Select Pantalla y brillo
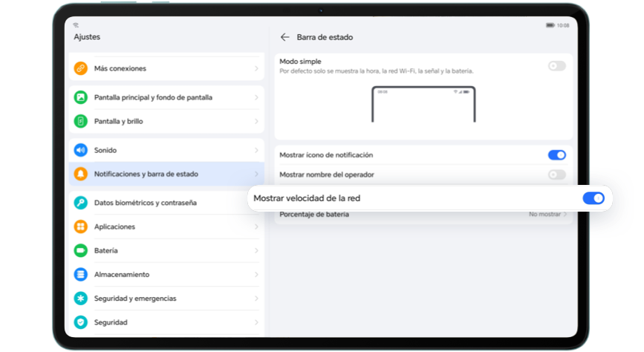Image resolution: width=644 pixels, height=352 pixels. click(x=166, y=121)
